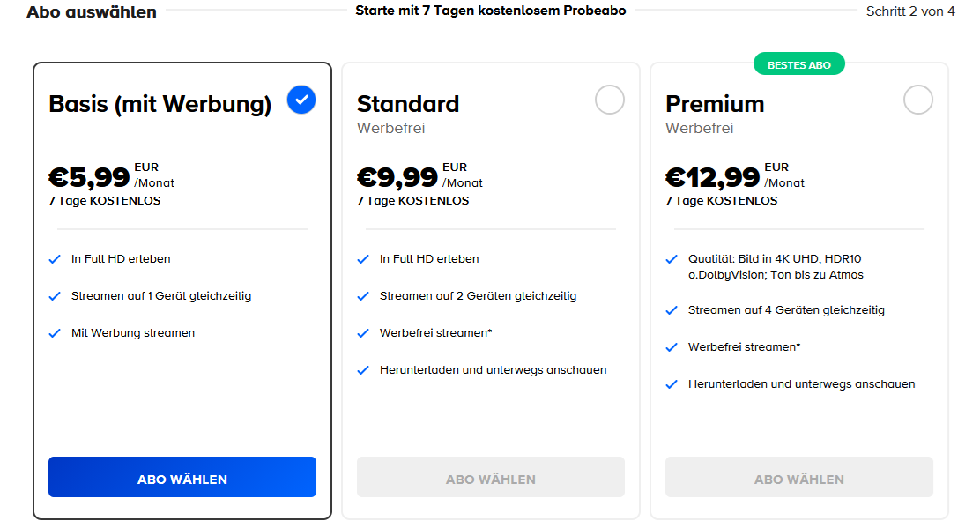
Task: Click Basis plan 'In Full HD erleben' checkmark
Action: pos(55,259)
